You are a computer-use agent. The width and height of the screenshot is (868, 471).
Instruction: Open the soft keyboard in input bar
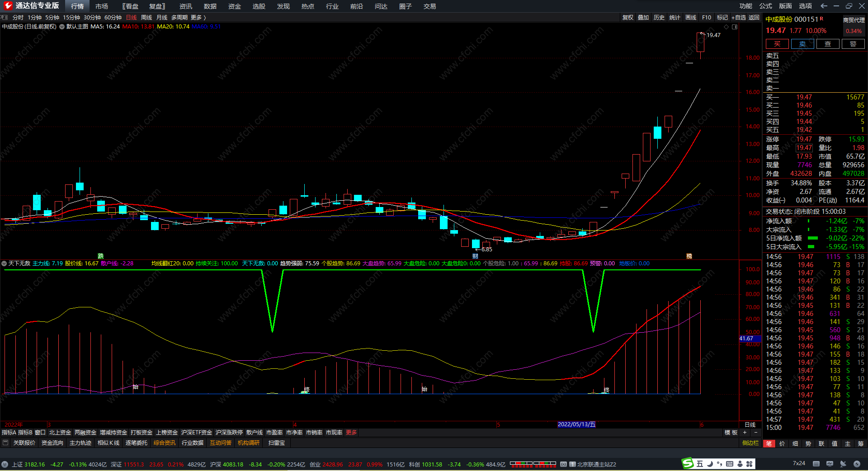(730, 464)
